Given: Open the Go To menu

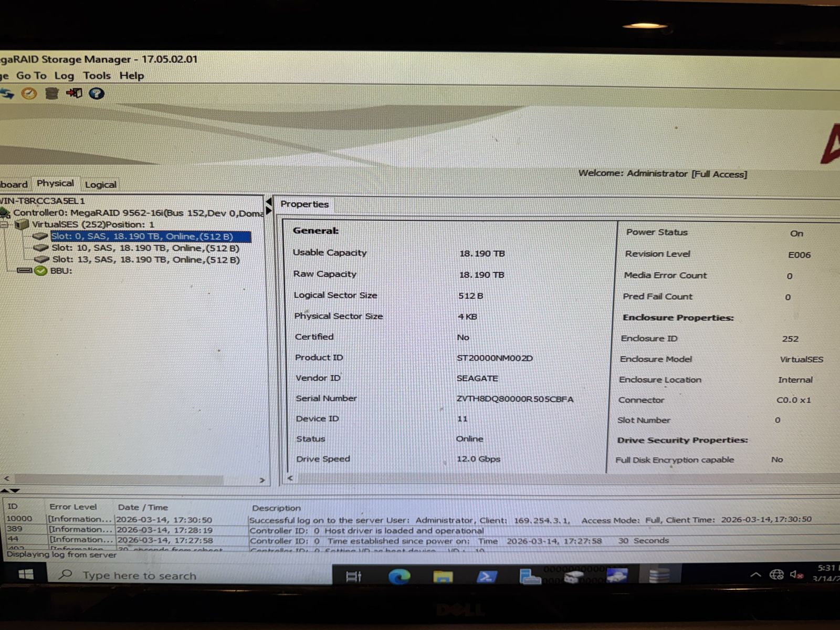Looking at the screenshot, I should click(x=31, y=76).
